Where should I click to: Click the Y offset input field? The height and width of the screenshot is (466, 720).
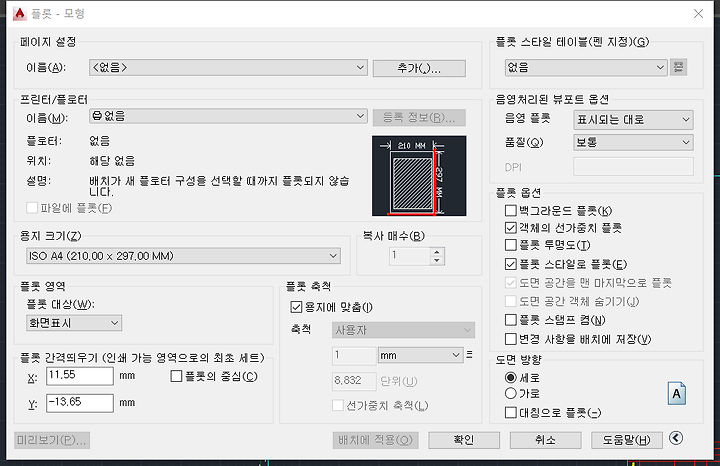(80, 403)
